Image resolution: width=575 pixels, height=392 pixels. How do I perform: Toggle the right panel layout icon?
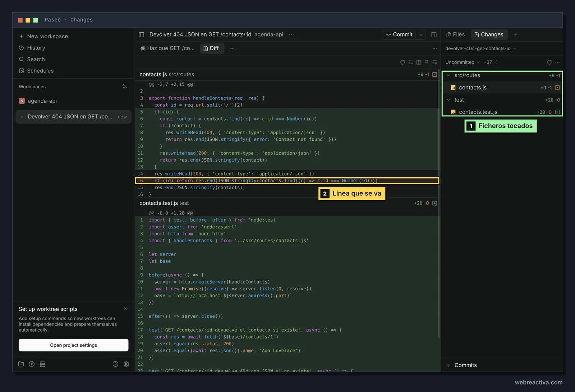pos(434,35)
